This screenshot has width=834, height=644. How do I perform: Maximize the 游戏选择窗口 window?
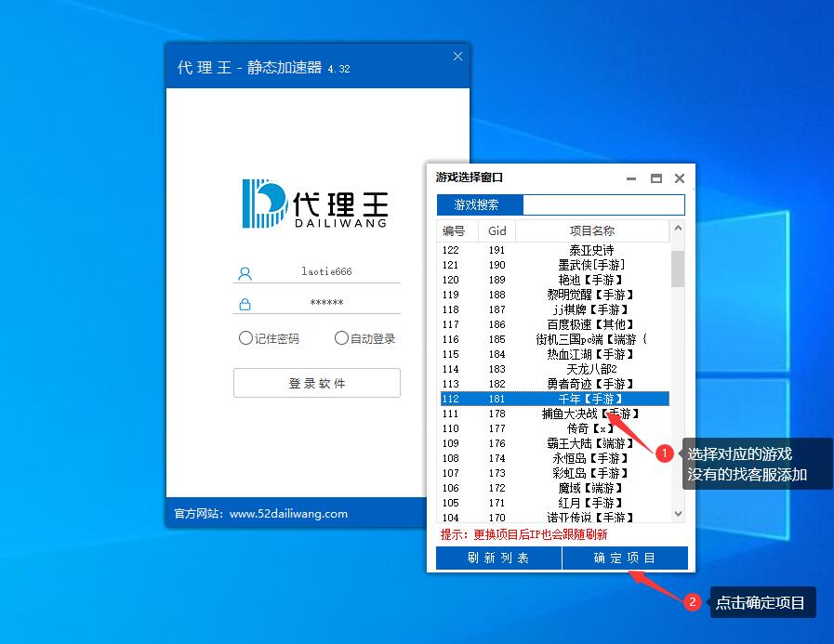(656, 178)
